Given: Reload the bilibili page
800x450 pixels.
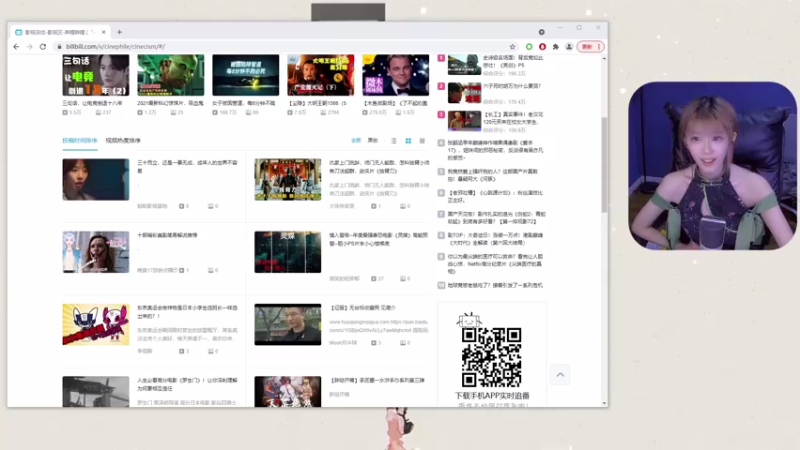Looking at the screenshot, I should click(x=43, y=46).
